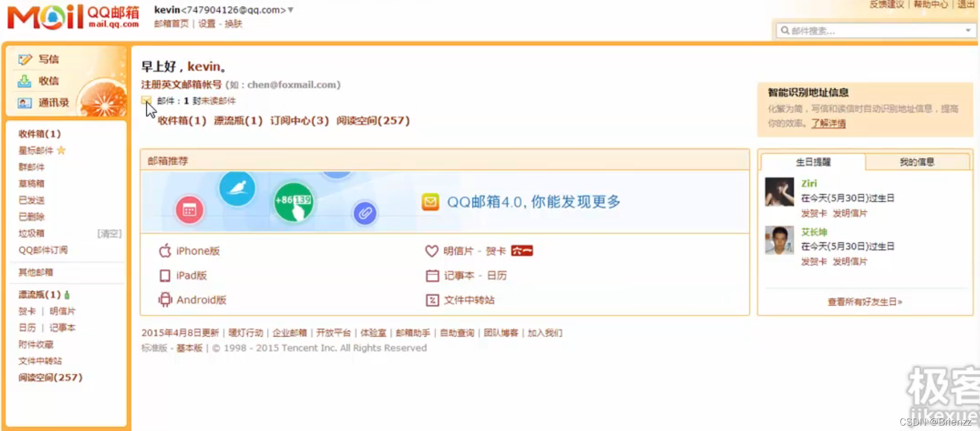This screenshot has height=431, width=980.
Task: Click 了解详情 link in address info box
Action: pos(828,124)
